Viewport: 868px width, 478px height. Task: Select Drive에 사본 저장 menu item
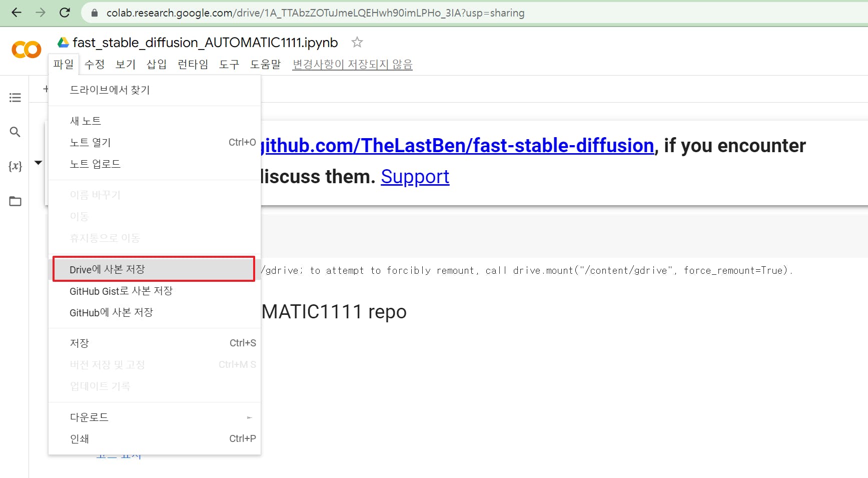pos(154,269)
